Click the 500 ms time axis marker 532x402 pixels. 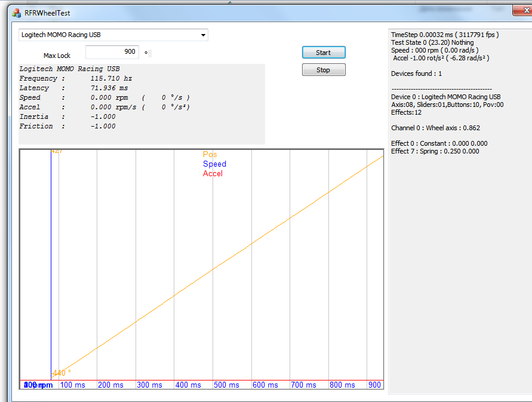227,385
